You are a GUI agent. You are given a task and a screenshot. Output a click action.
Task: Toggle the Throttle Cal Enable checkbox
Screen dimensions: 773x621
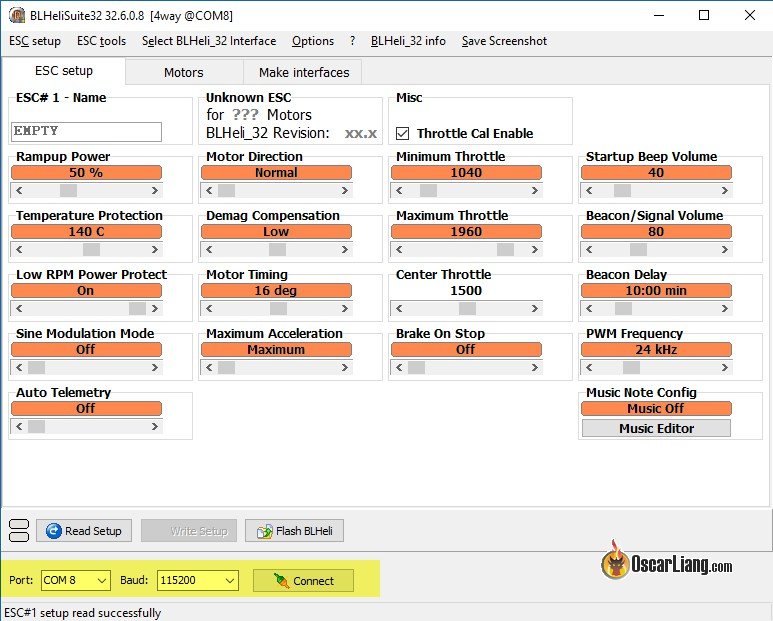click(403, 133)
